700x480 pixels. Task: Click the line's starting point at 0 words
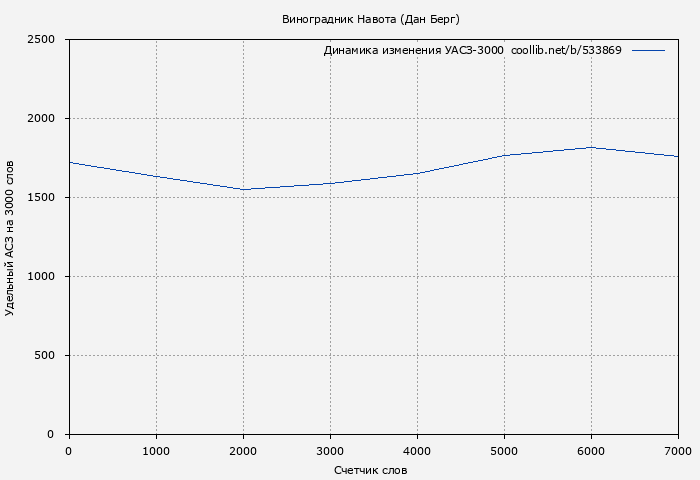[x=69, y=162]
